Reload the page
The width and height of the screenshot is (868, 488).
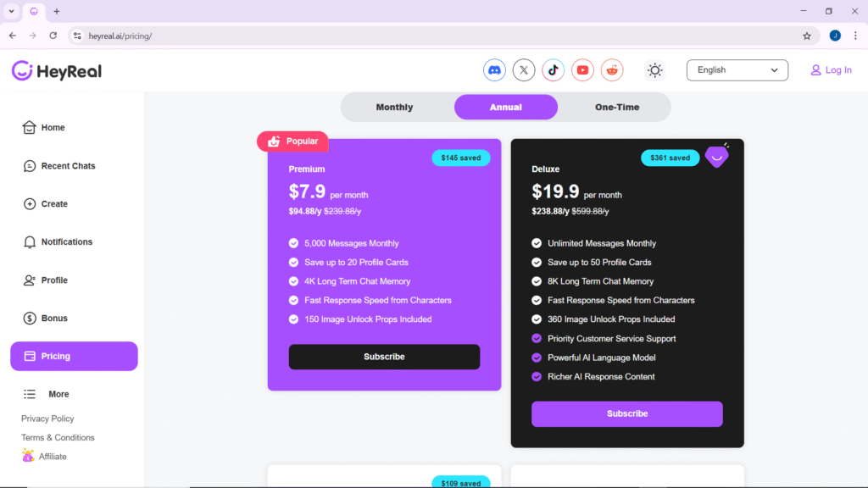click(x=53, y=36)
